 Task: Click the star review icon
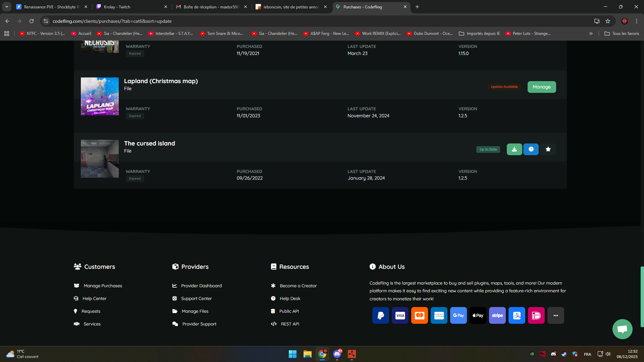[548, 149]
